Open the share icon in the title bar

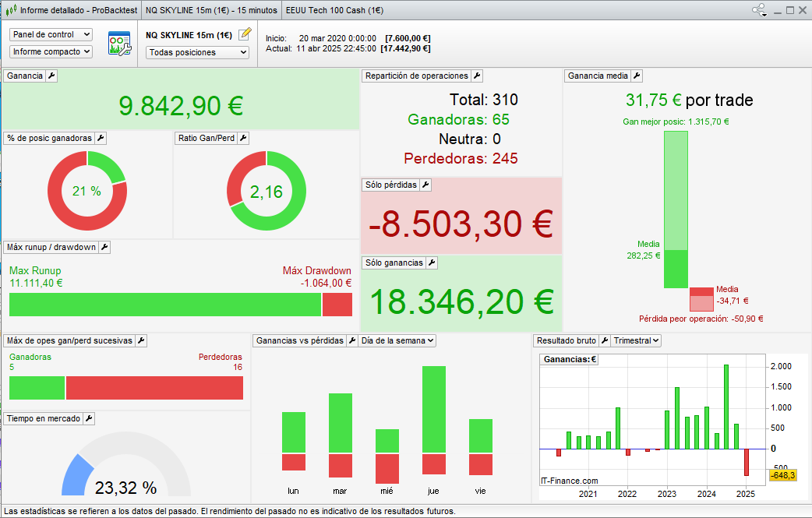point(759,10)
